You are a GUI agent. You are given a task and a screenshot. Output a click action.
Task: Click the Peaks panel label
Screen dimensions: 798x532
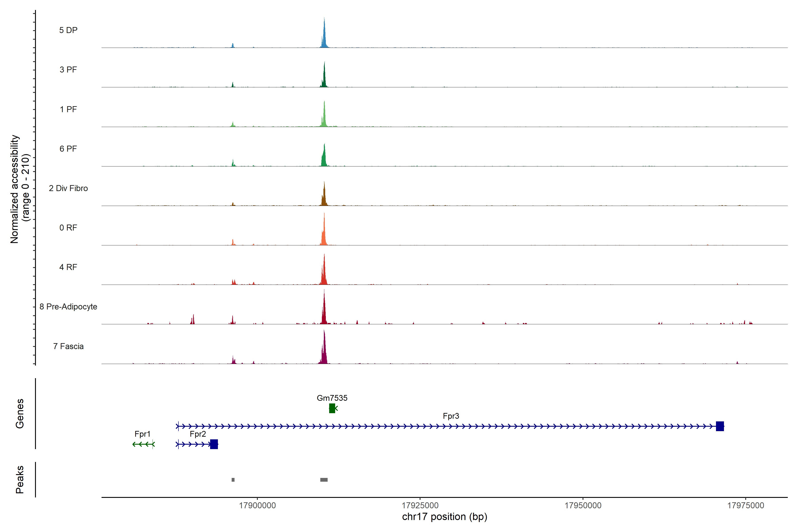click(x=20, y=479)
